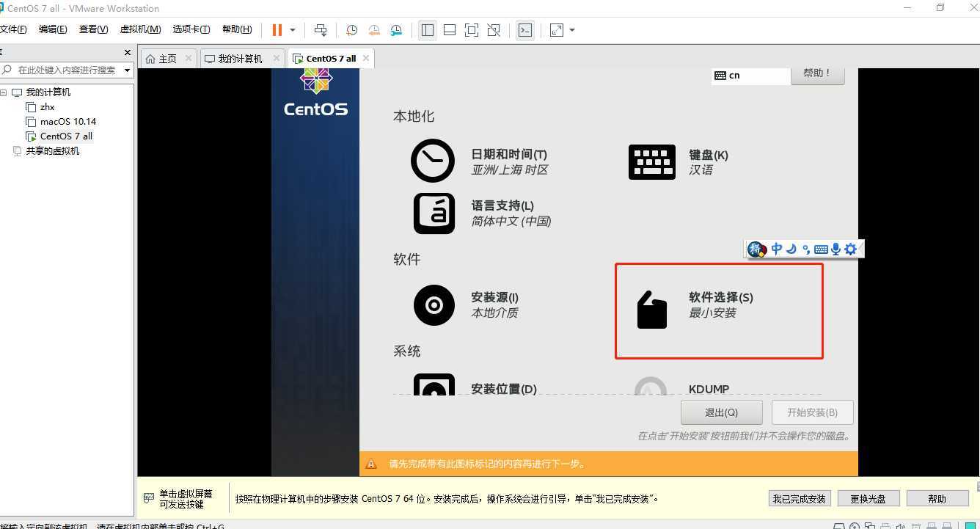Click the input method logo icon
Image resolution: width=980 pixels, height=529 pixels.
click(x=757, y=249)
